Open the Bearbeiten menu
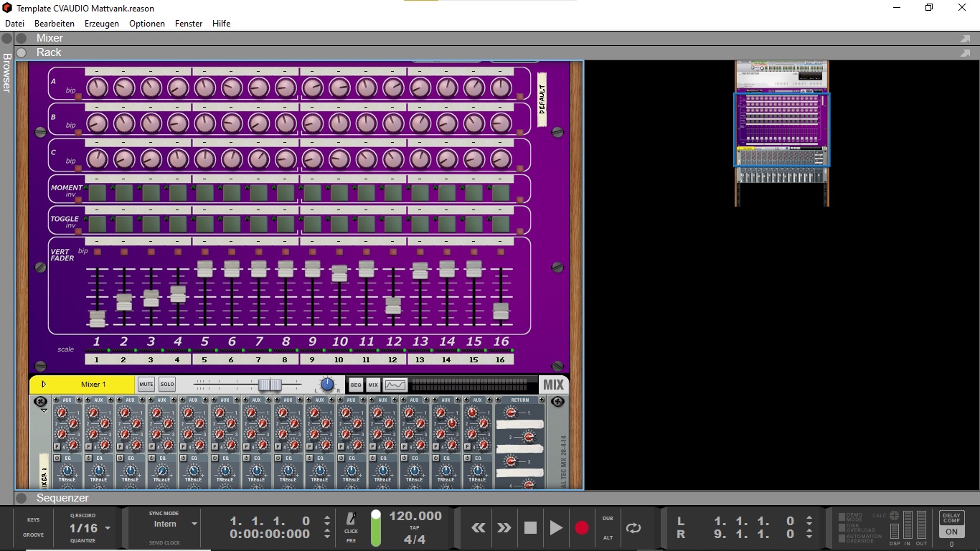Image resolution: width=980 pixels, height=551 pixels. 55,24
